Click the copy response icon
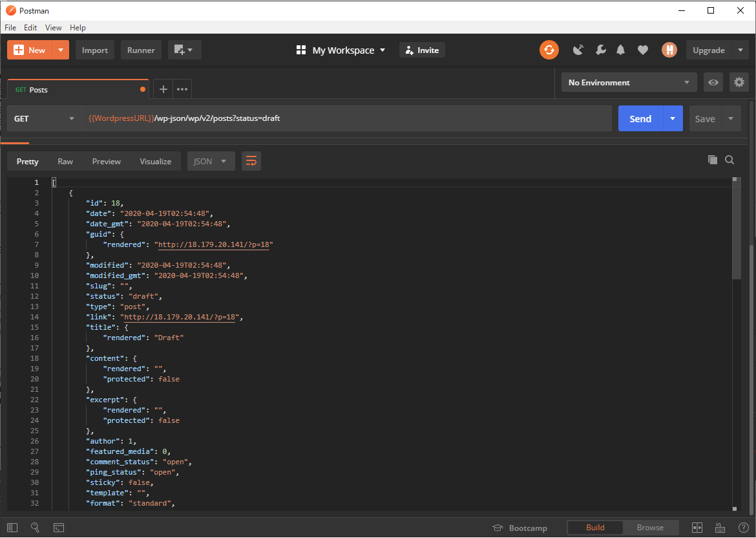The width and height of the screenshot is (756, 538). (712, 160)
